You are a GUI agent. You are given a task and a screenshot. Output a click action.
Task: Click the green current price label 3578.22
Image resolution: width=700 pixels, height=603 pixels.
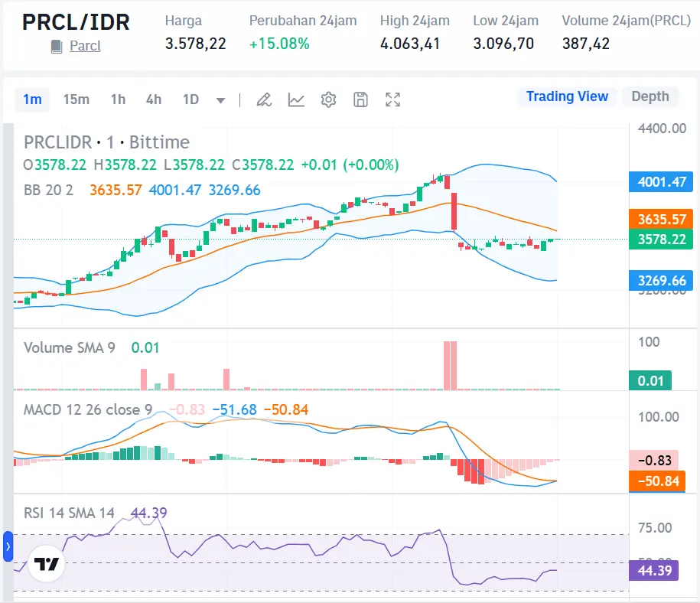(x=660, y=240)
